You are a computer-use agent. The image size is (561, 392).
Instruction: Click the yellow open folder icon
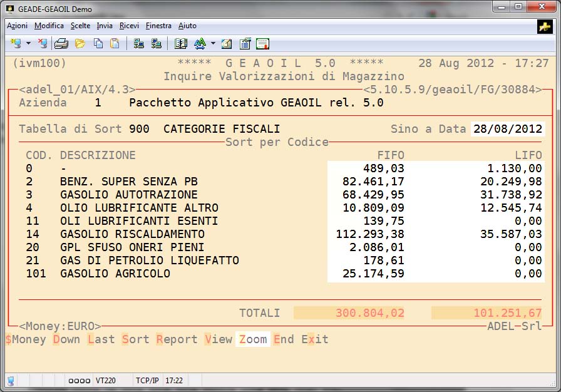80,43
